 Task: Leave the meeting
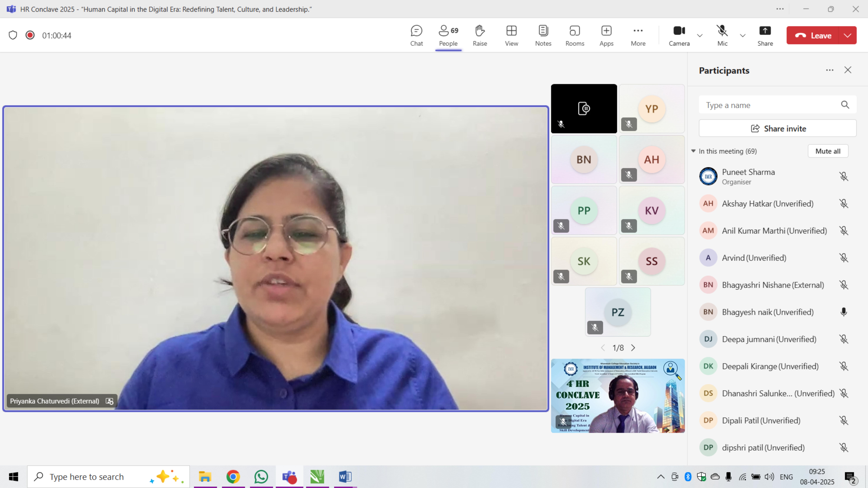pos(813,35)
